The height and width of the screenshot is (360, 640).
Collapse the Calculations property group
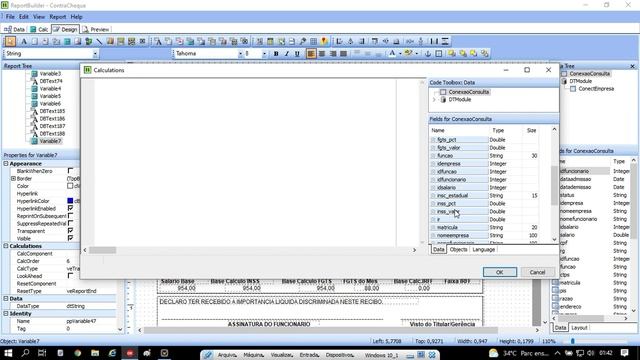click(6, 246)
